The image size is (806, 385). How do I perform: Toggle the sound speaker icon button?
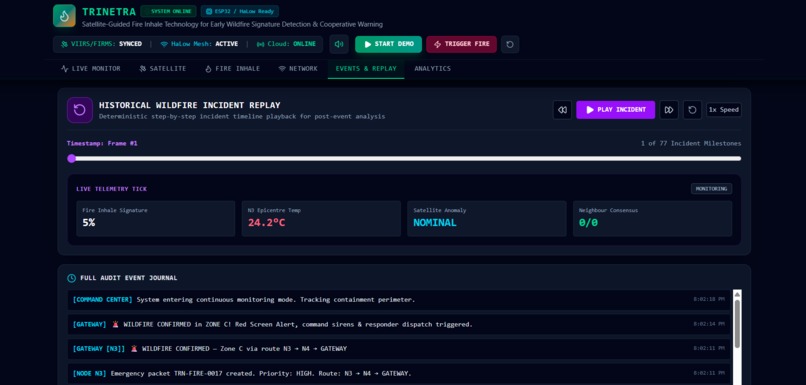339,44
